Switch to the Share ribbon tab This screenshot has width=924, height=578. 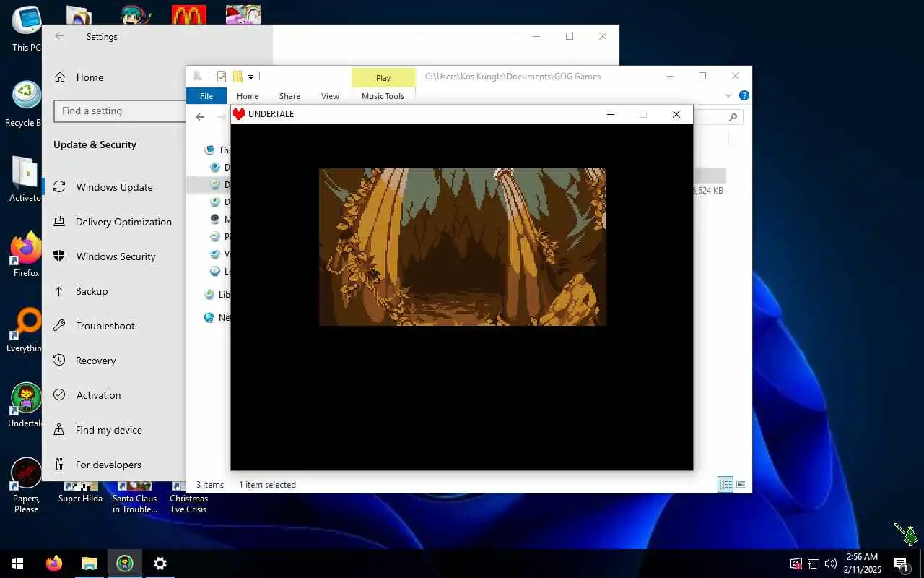(289, 96)
